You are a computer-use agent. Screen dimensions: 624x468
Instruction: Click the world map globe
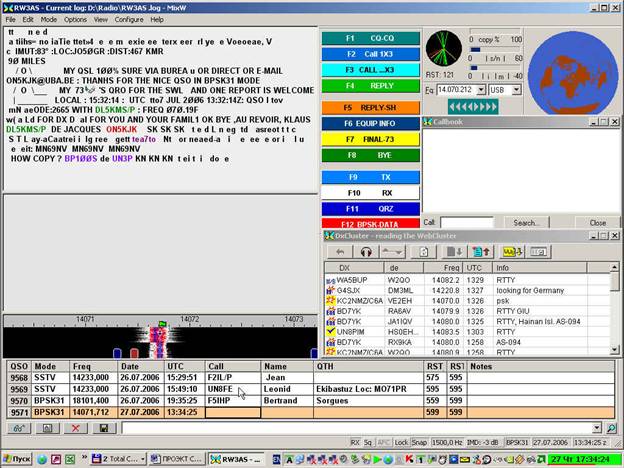572,73
